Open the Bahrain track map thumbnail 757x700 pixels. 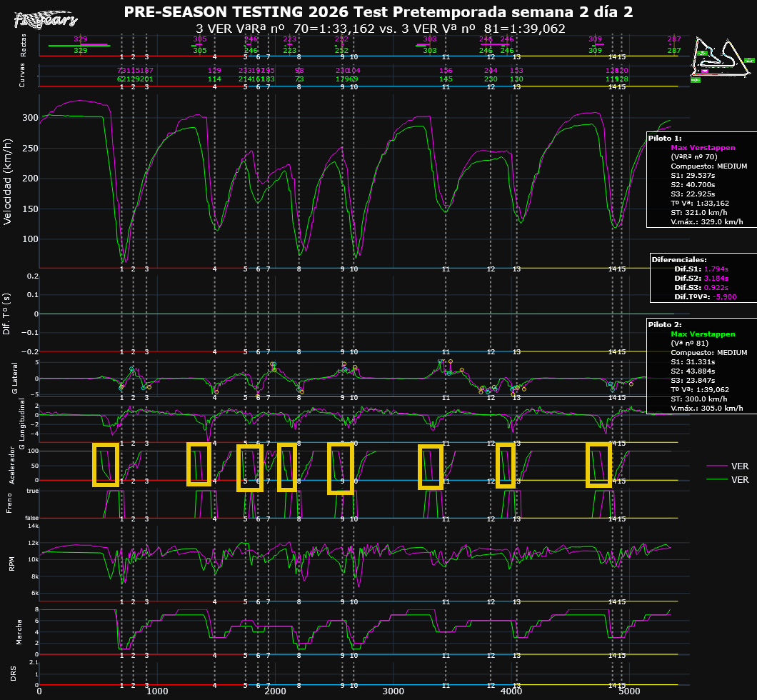(723, 59)
